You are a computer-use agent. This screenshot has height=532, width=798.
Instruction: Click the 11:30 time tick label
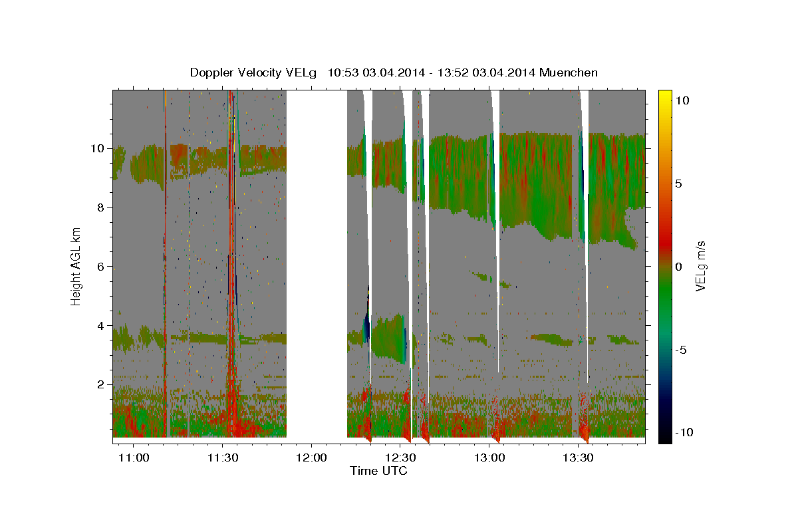[x=223, y=458]
